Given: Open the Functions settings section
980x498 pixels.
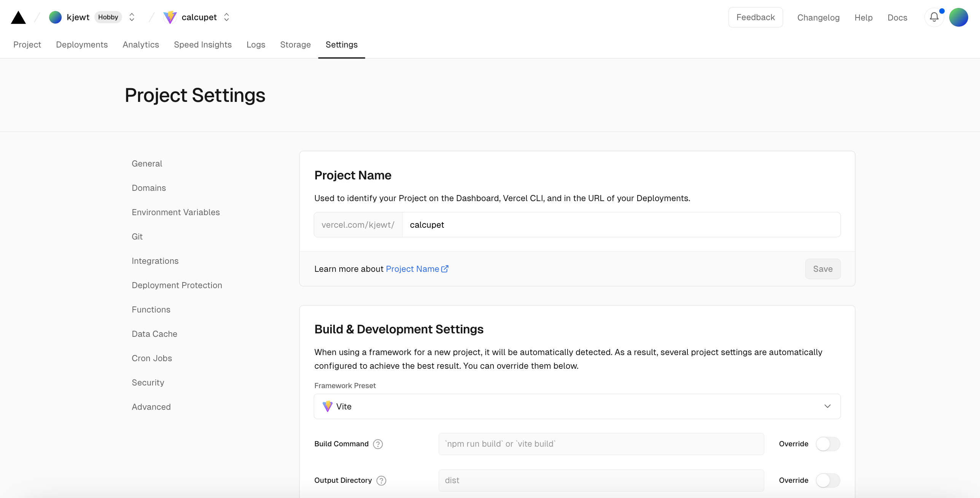Looking at the screenshot, I should coord(151,309).
